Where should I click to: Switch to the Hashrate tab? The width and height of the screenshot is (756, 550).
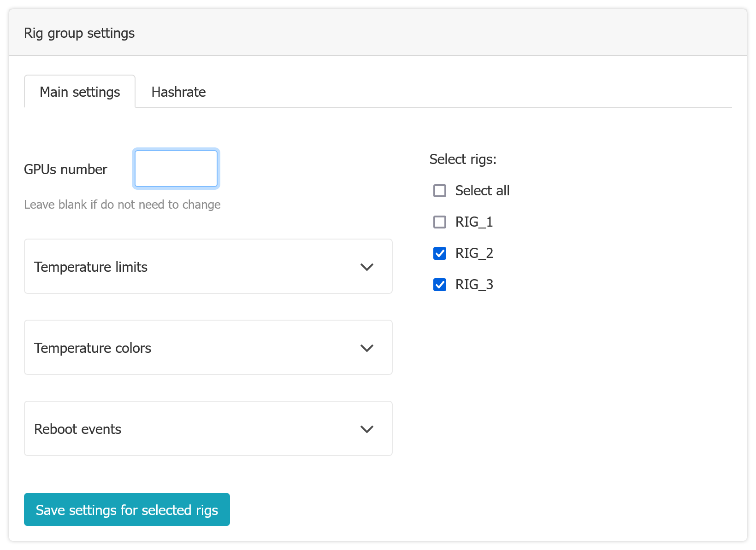[x=178, y=92]
